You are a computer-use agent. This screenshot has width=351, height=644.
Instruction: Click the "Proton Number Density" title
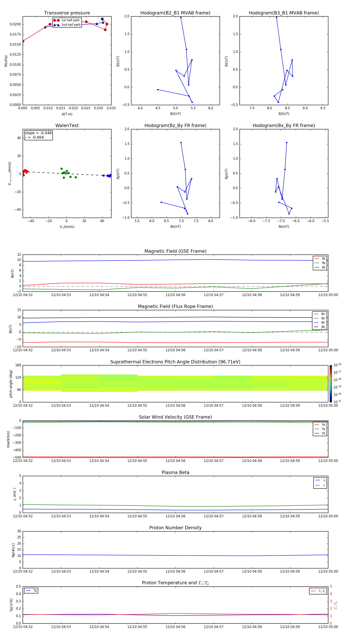(175, 528)
